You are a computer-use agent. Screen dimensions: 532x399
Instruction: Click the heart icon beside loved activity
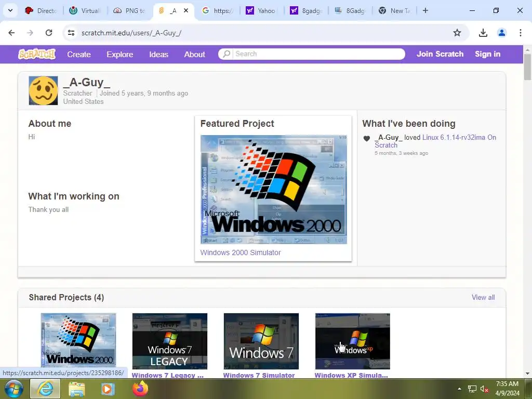[x=366, y=138]
